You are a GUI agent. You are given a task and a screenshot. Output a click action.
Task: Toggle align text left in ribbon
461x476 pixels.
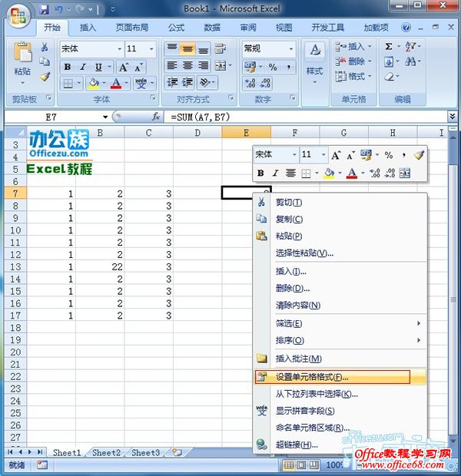pos(172,65)
